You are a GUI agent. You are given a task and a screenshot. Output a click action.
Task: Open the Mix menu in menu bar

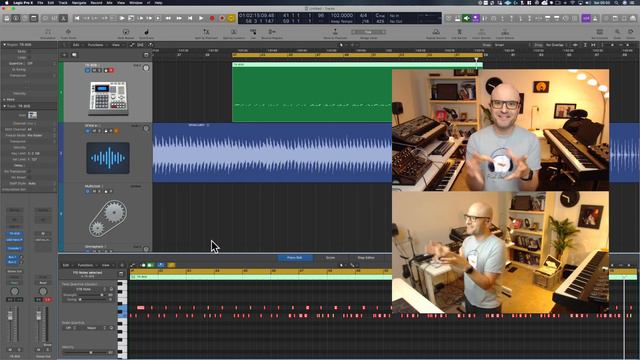109,2
